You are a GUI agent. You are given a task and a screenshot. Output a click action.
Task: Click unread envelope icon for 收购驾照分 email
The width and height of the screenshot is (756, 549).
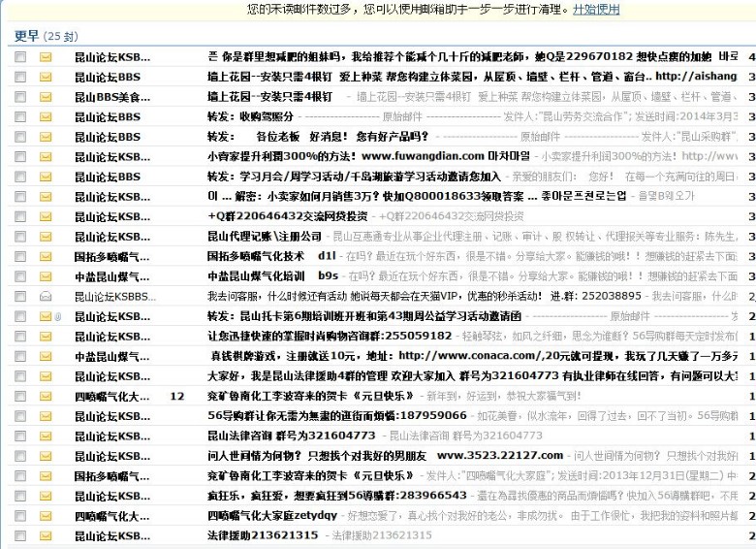pos(46,116)
